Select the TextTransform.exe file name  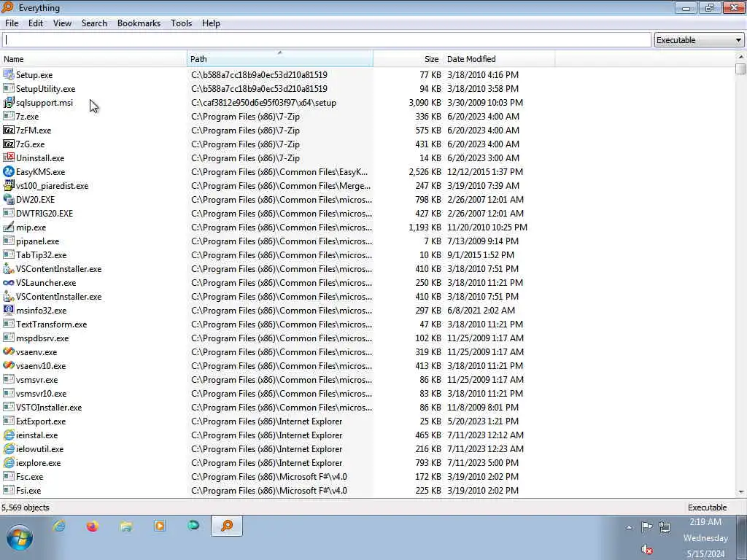click(x=52, y=324)
